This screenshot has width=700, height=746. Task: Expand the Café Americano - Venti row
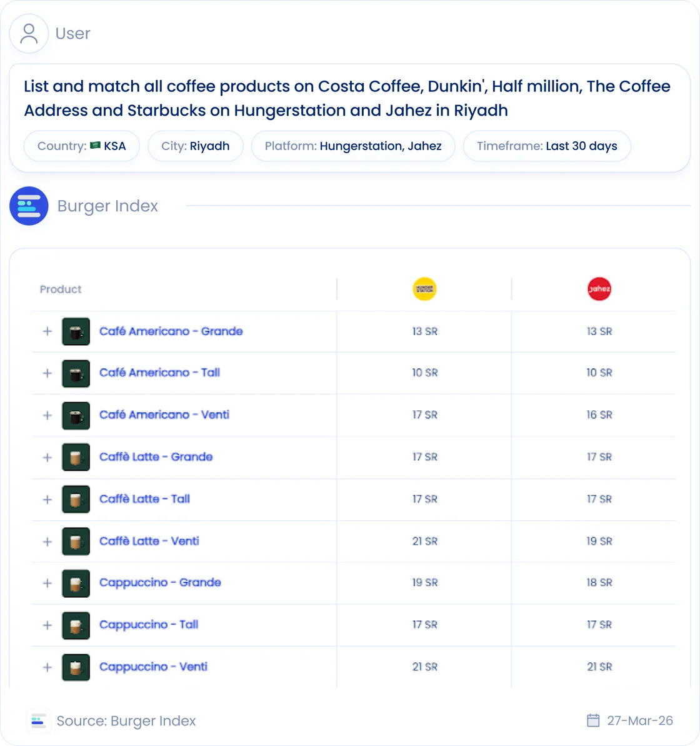click(47, 415)
